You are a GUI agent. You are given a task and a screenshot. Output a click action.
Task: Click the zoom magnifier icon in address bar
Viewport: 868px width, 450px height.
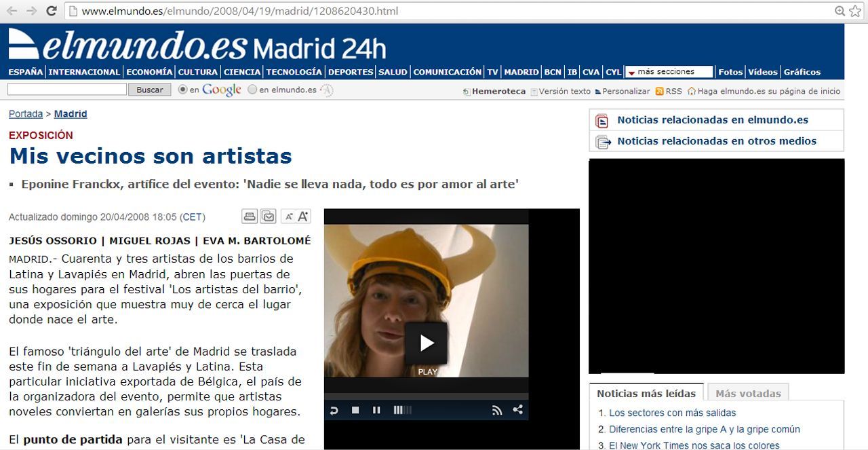pos(840,11)
